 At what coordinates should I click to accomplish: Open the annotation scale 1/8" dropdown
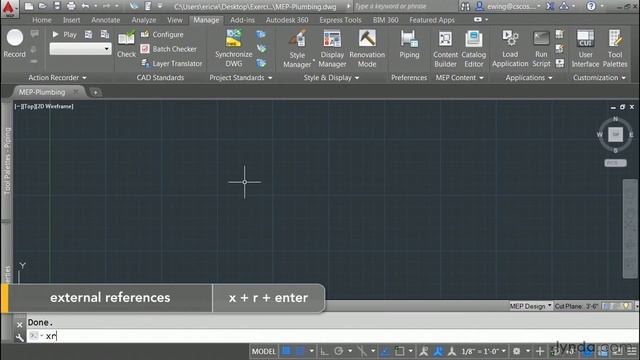pyautogui.click(x=484, y=351)
